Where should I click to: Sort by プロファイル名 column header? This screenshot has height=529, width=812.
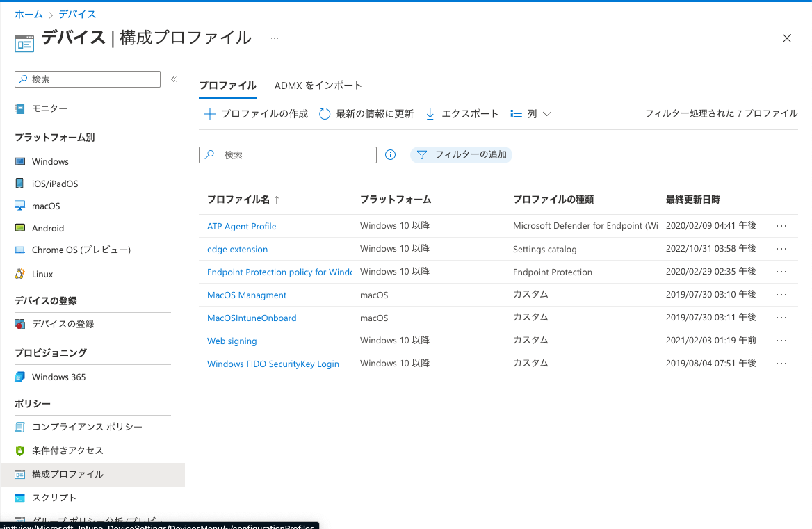[243, 200]
